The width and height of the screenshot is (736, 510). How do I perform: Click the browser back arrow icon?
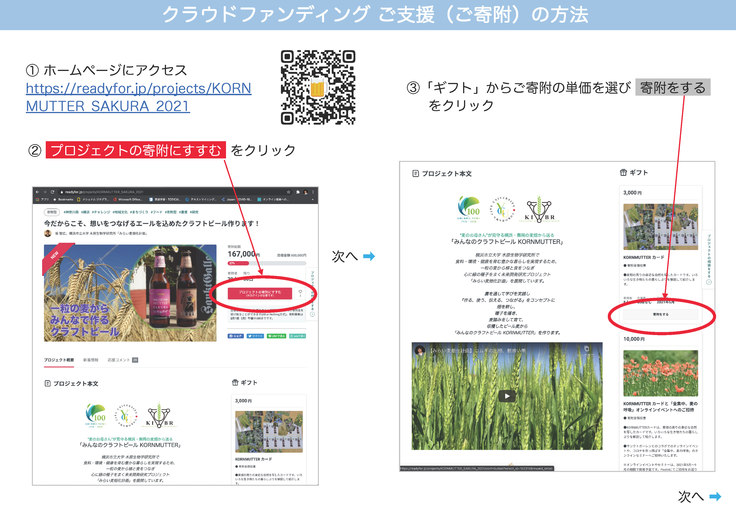pyautogui.click(x=41, y=191)
